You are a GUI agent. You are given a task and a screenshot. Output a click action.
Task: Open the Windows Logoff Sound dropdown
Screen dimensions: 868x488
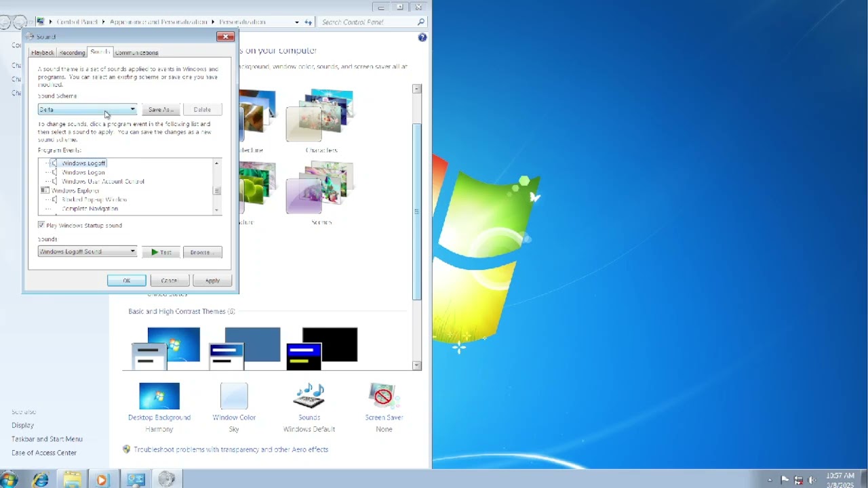(x=87, y=251)
